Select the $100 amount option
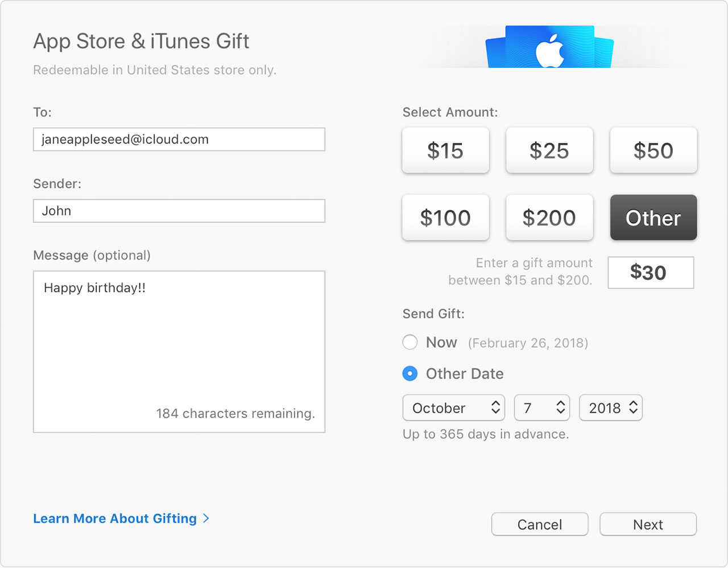 445,217
